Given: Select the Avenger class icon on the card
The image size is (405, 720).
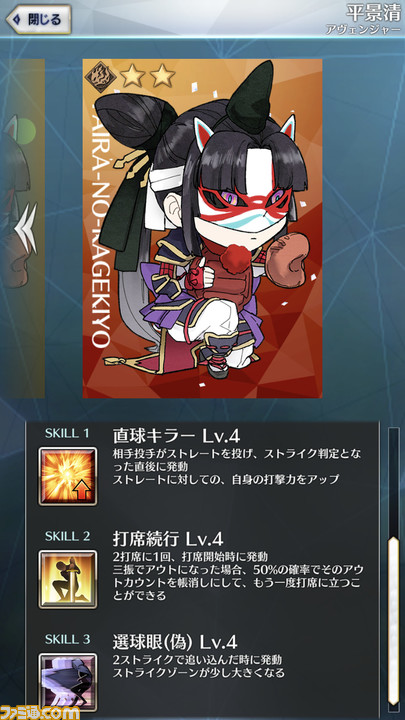Looking at the screenshot, I should pyautogui.click(x=97, y=75).
